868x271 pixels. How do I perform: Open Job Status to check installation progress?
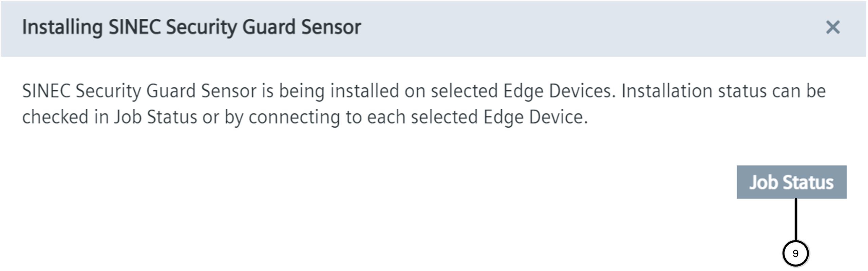[x=791, y=182]
